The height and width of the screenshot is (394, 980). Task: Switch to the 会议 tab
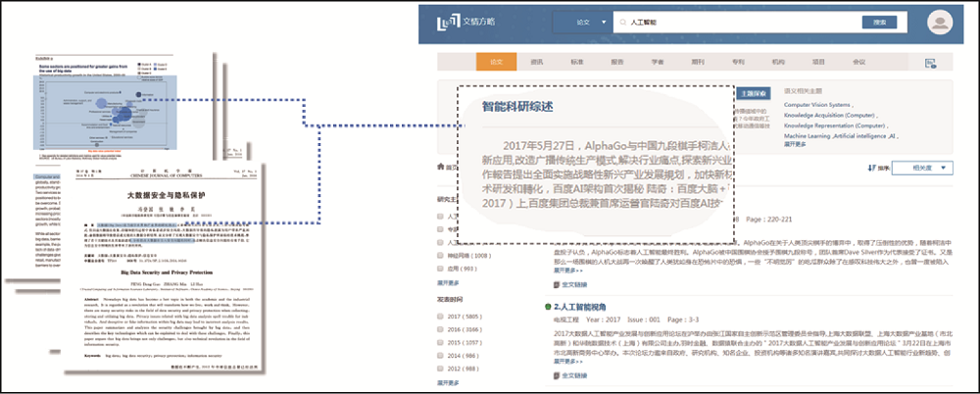pyautogui.click(x=858, y=63)
